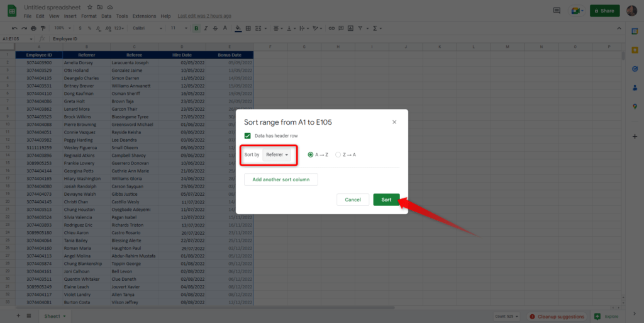Open the Format menu
Image resolution: width=644 pixels, height=323 pixels.
tap(89, 16)
